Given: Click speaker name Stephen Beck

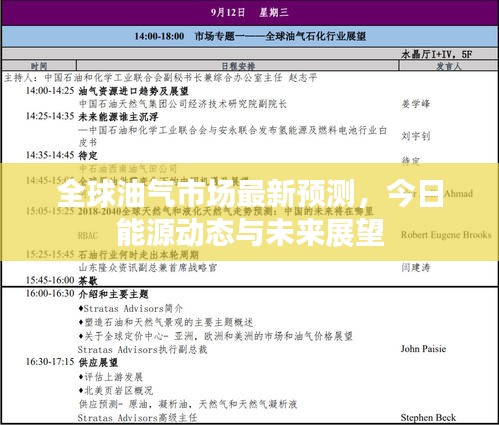Looking at the screenshot, I should tap(428, 417).
